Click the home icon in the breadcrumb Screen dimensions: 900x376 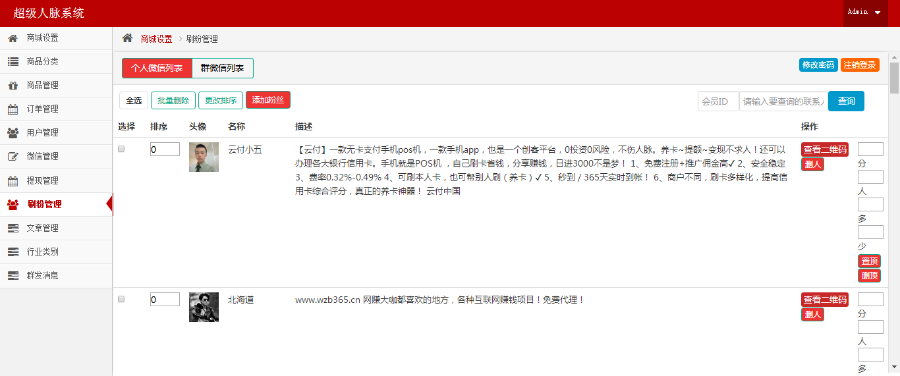127,38
